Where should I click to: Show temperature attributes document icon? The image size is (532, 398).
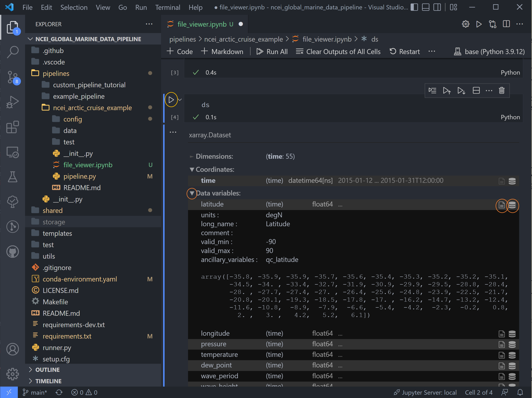(502, 355)
